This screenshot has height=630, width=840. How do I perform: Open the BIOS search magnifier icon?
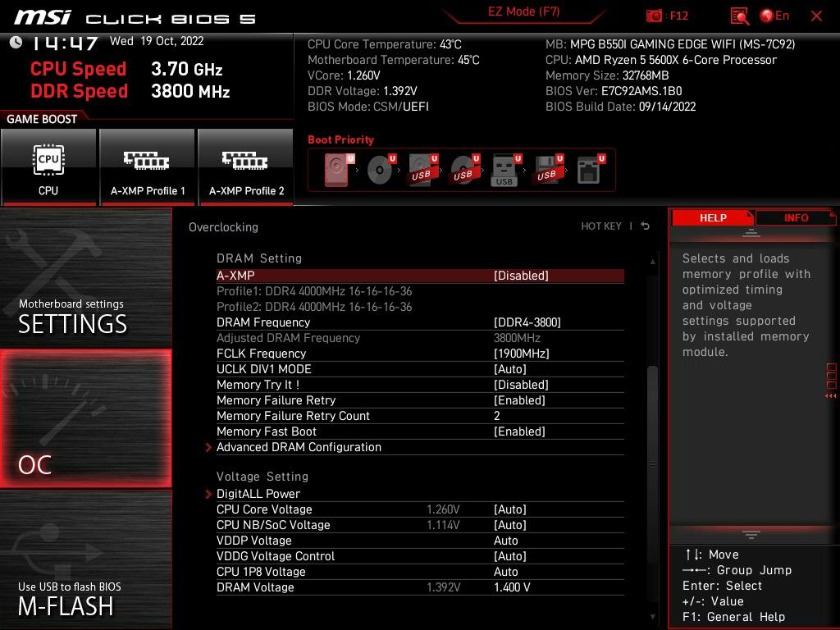point(739,16)
